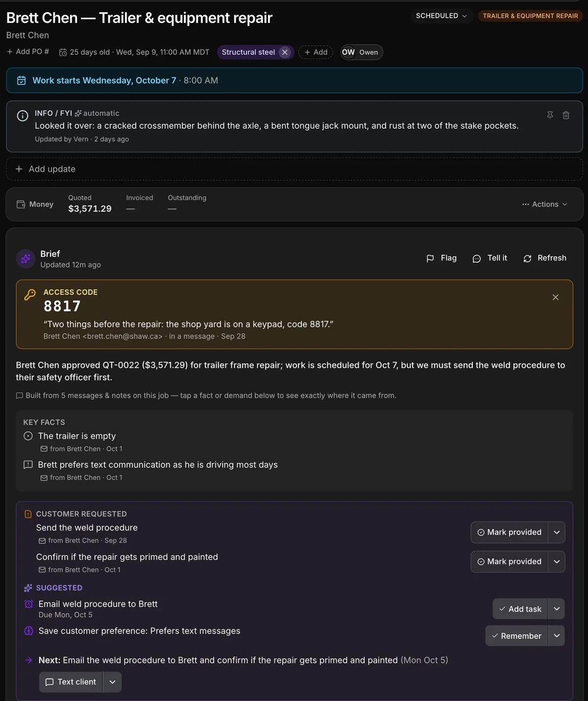Open the Actions menu in Money card
The width and height of the screenshot is (588, 701).
pos(545,204)
